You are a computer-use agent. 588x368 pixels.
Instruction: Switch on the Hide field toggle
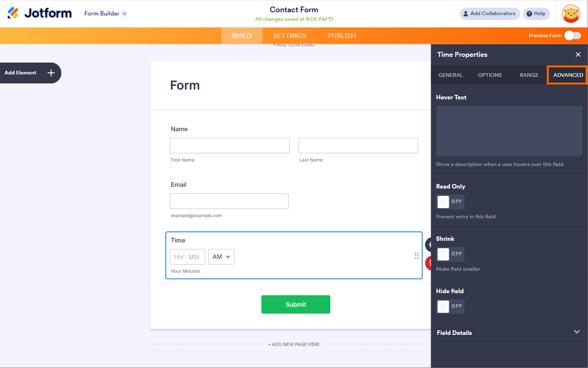tap(450, 306)
